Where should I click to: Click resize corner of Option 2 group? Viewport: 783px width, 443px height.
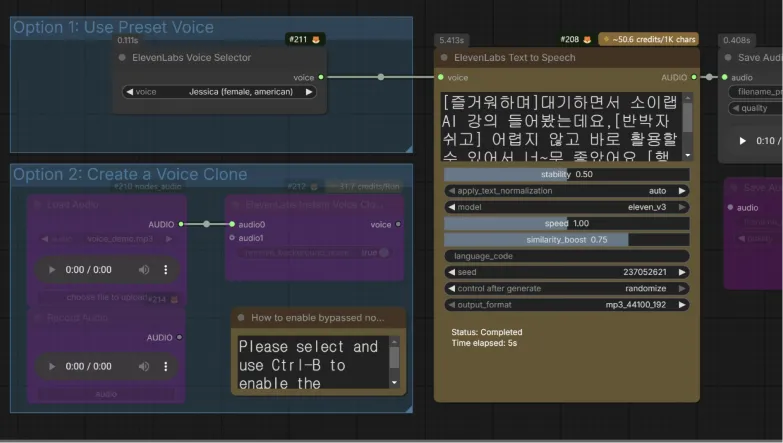click(409, 409)
